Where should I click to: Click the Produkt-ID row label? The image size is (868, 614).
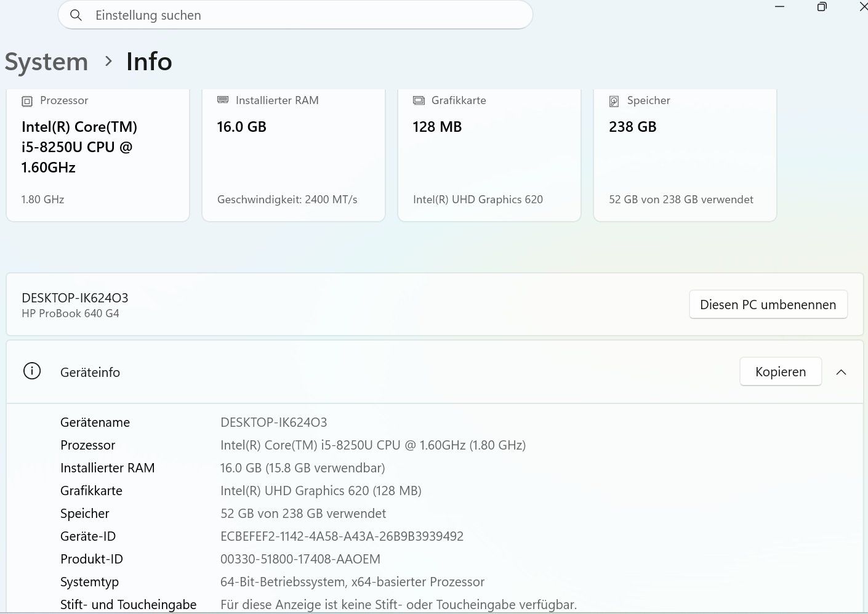(92, 559)
